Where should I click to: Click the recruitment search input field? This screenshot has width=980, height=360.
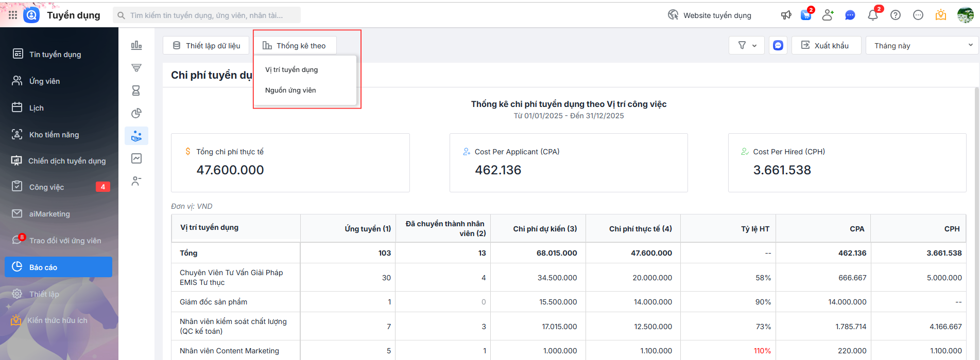(207, 15)
